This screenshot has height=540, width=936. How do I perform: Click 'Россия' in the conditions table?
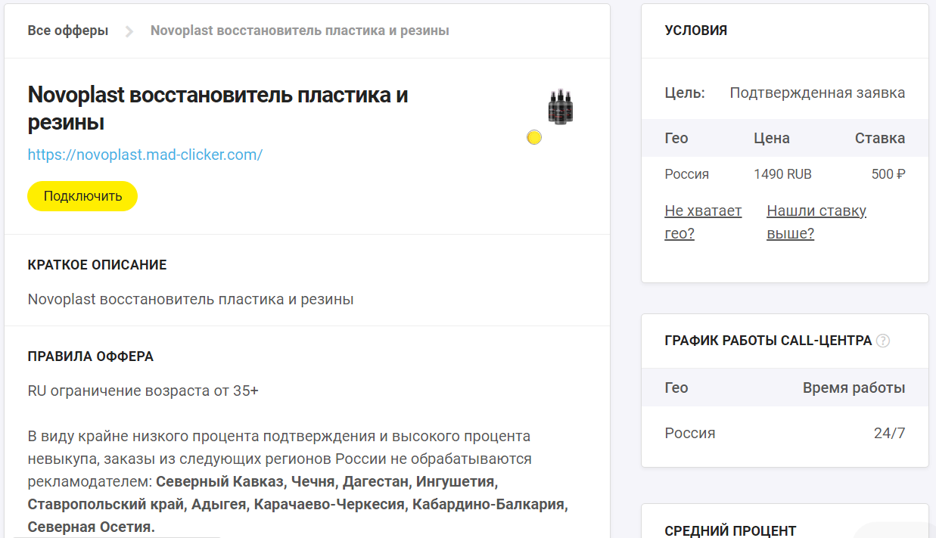[686, 174]
